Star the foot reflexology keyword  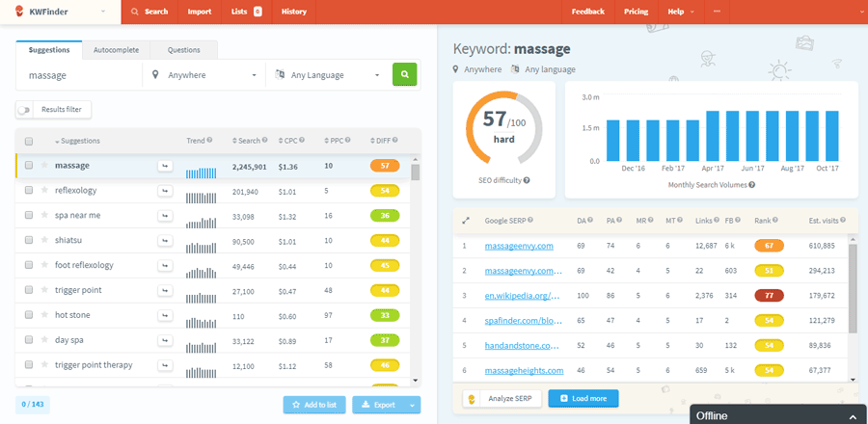click(44, 265)
